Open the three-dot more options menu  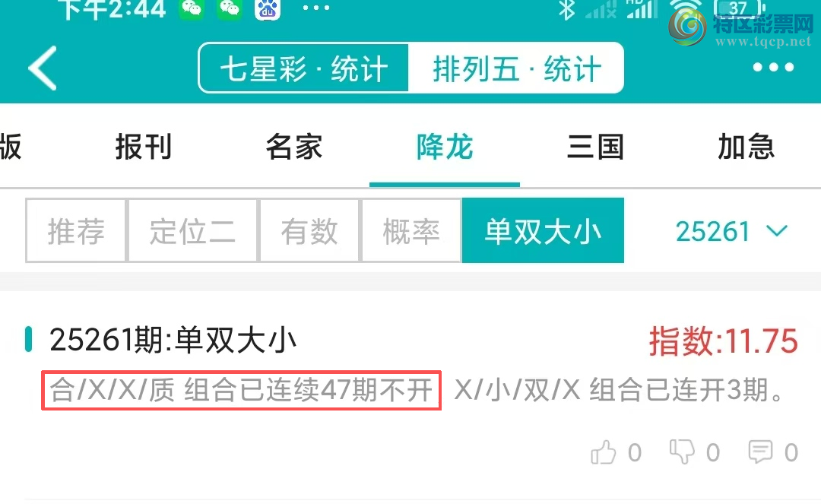point(773,68)
